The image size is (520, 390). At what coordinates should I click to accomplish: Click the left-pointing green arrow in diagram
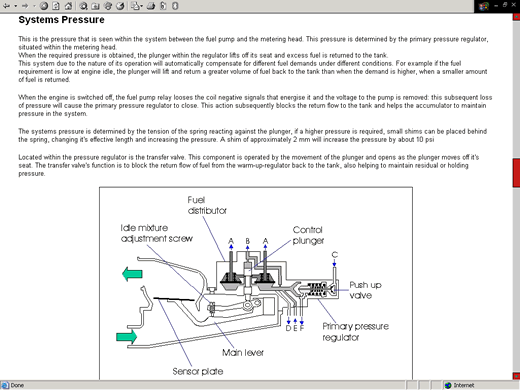132,274
